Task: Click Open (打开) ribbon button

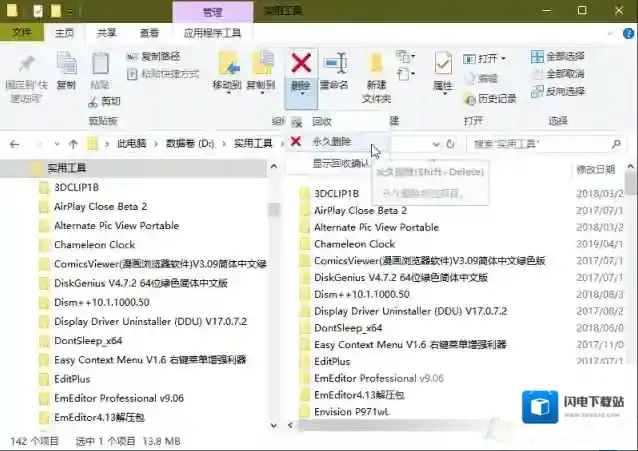Action: click(x=484, y=59)
